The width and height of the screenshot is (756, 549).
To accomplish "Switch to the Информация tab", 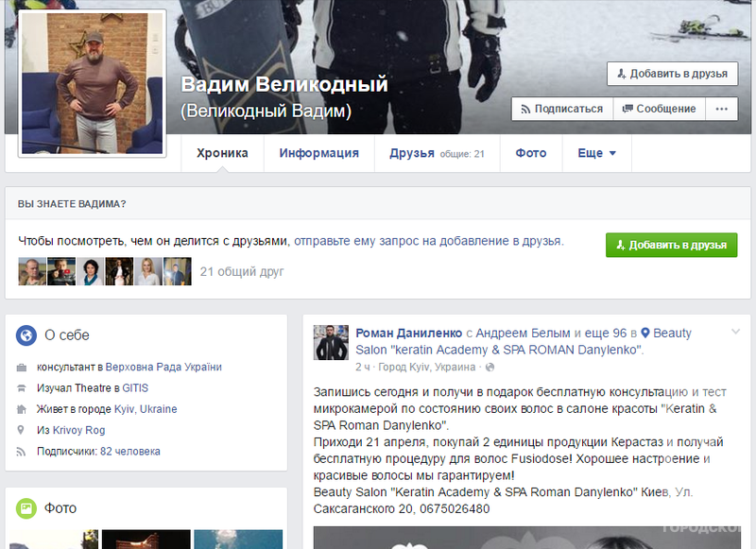I will click(318, 153).
